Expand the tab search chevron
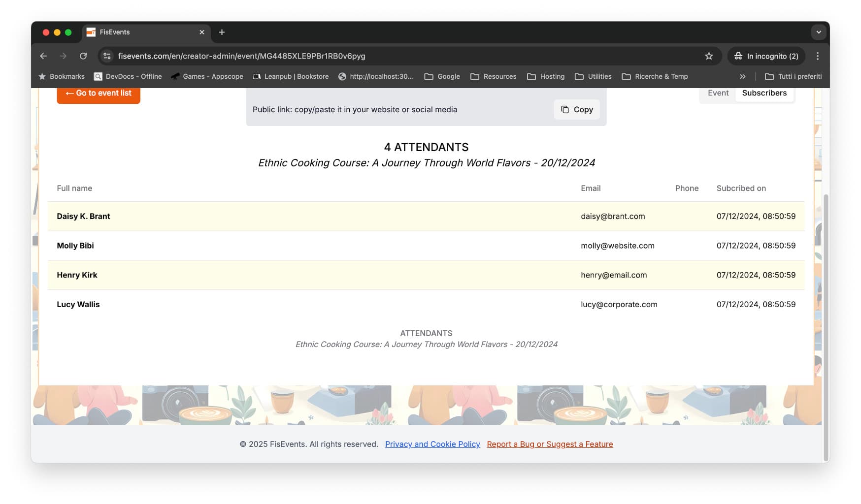Screen dimensions: 861x504 click(x=819, y=32)
